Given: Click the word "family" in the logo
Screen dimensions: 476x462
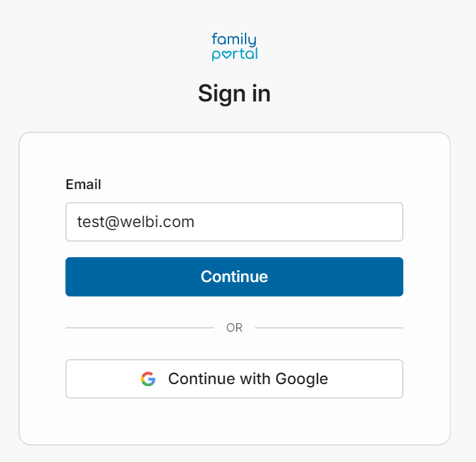Looking at the screenshot, I should point(234,40).
